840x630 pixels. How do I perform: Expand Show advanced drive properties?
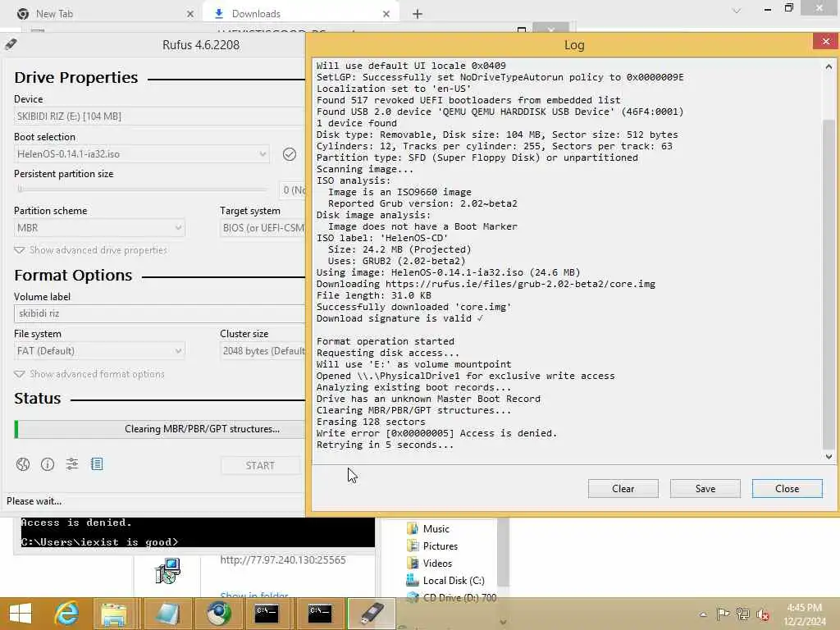(91, 250)
